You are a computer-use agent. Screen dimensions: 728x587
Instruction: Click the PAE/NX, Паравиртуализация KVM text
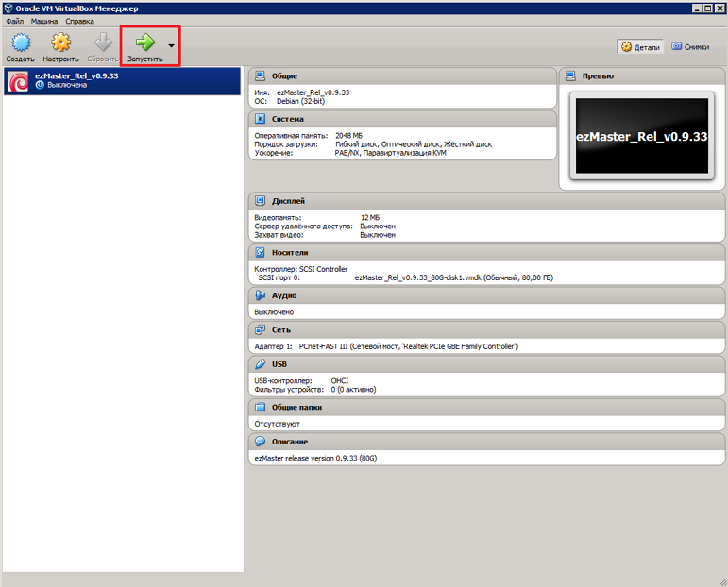click(390, 153)
